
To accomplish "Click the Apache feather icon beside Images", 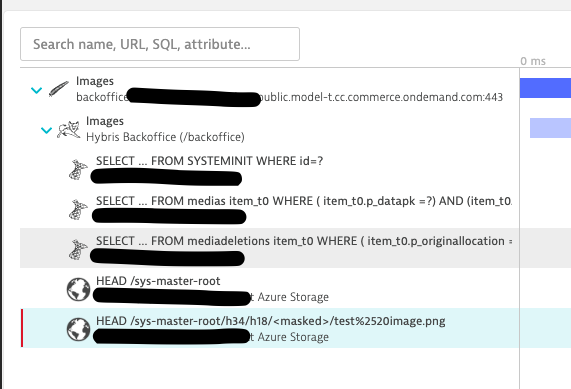I will [59, 89].
